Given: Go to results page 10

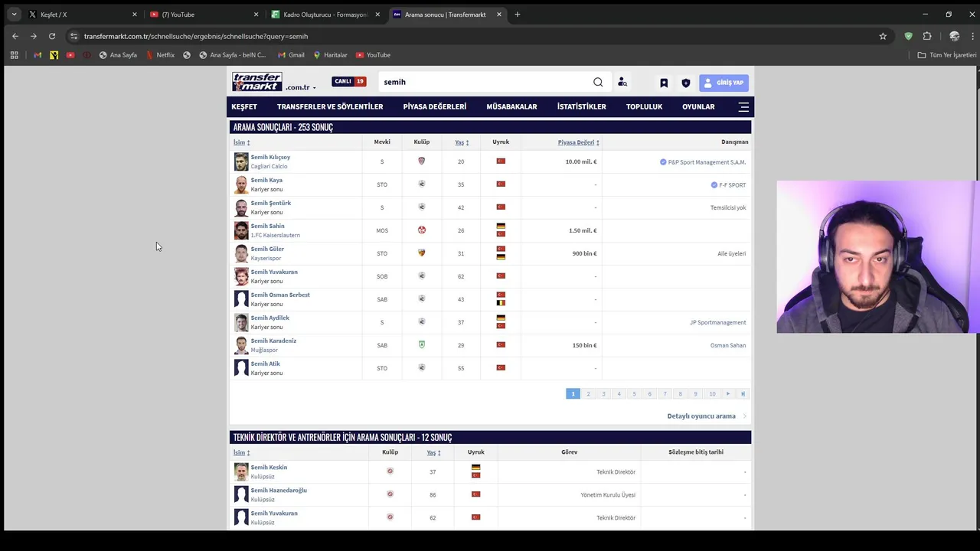Looking at the screenshot, I should (712, 394).
